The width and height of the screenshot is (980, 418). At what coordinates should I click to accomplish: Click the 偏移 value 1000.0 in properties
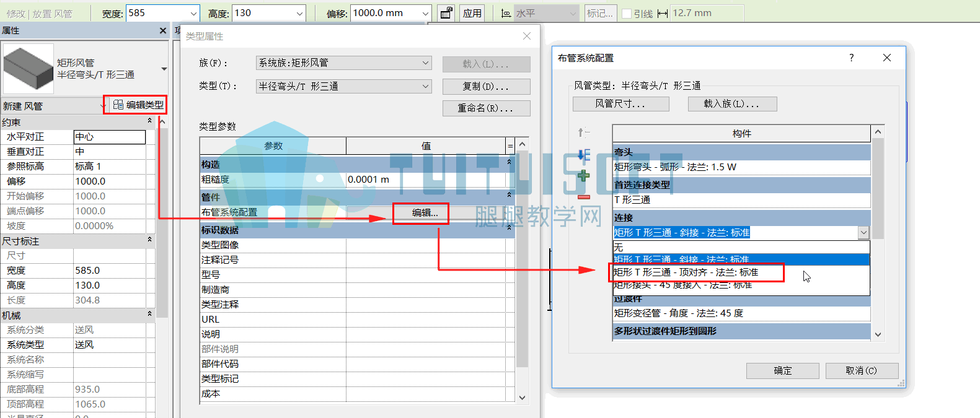[110, 181]
